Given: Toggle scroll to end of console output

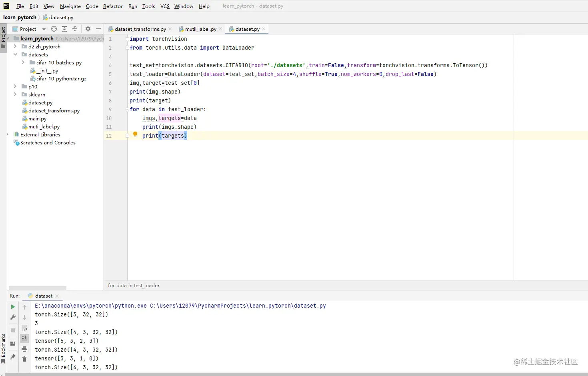Looking at the screenshot, I should click(x=24, y=338).
